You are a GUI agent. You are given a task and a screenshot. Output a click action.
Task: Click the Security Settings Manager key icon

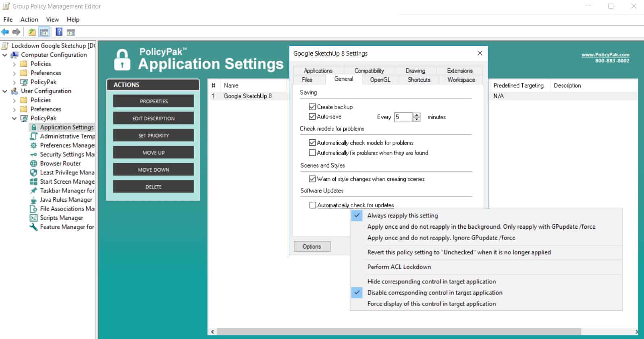(34, 155)
